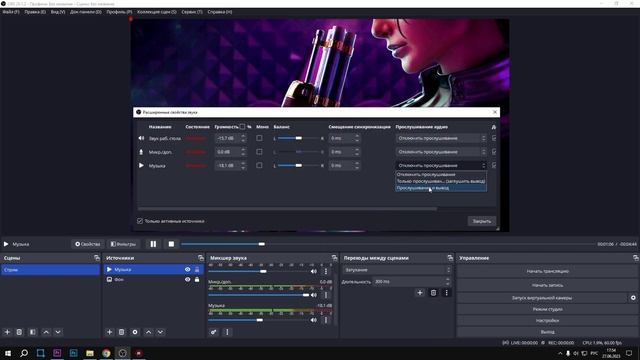The height and width of the screenshot is (360, 640).
Task: Click the Закрыть button in the audio dialog
Action: (482, 221)
